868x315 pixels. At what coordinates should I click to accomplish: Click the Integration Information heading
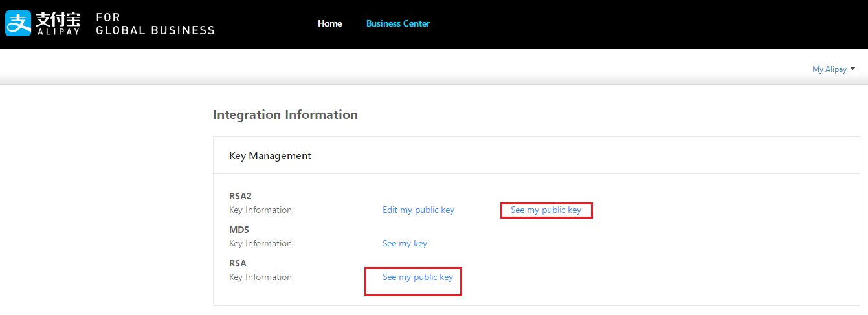[x=285, y=115]
